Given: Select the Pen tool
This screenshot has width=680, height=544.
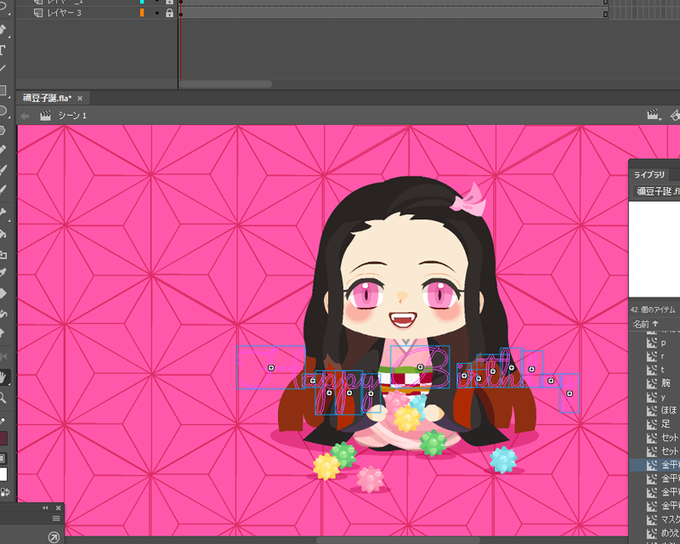Looking at the screenshot, I should click(2, 30).
